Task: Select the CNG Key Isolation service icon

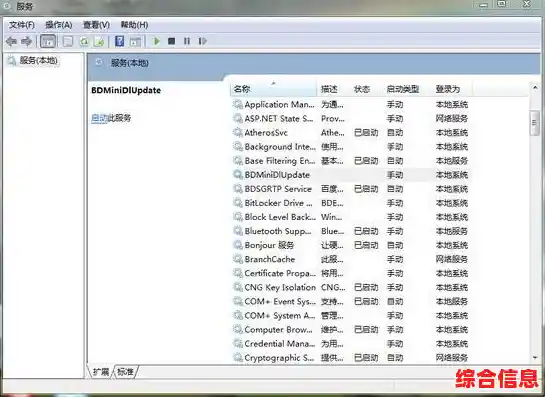Action: click(238, 287)
